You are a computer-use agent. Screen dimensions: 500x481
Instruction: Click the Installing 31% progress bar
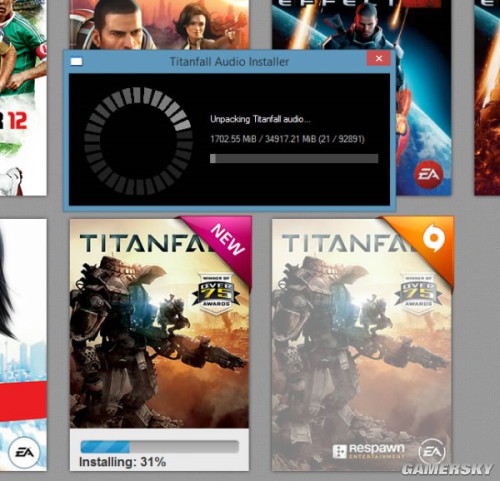click(160, 447)
